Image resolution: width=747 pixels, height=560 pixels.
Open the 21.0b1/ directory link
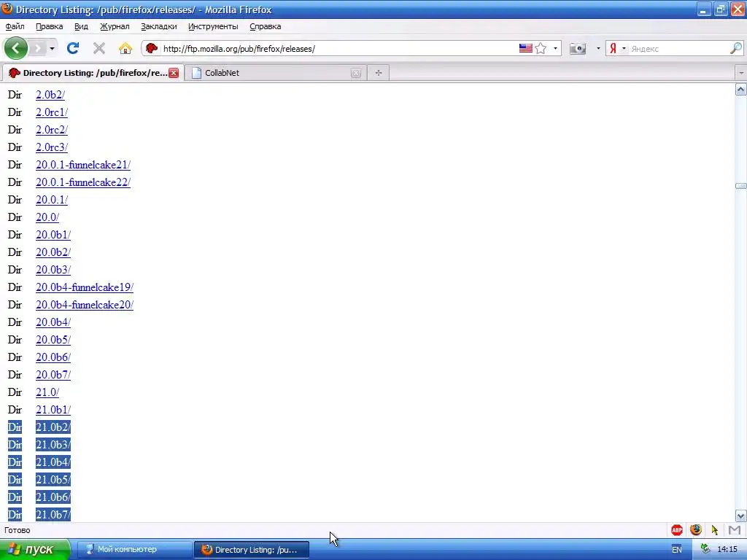tap(53, 410)
